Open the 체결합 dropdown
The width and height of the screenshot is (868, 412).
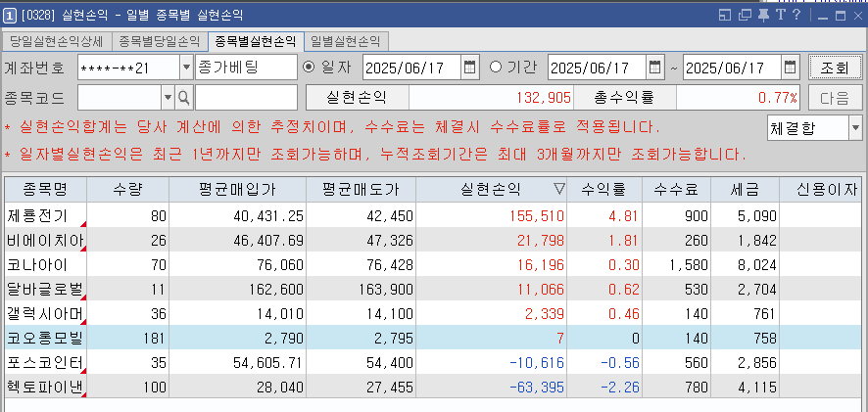[854, 127]
